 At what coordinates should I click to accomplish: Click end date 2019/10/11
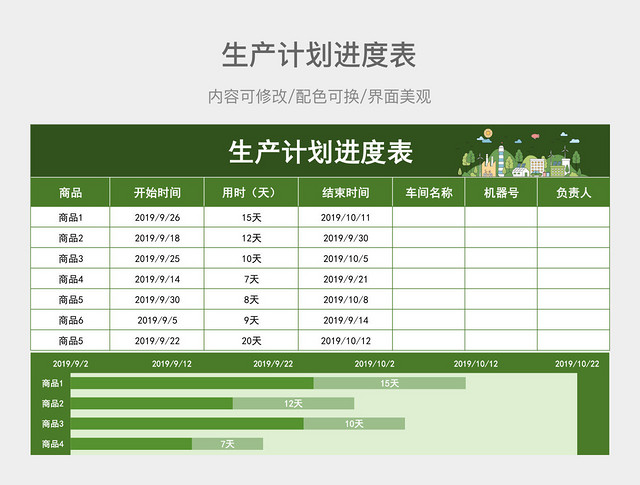tap(345, 217)
